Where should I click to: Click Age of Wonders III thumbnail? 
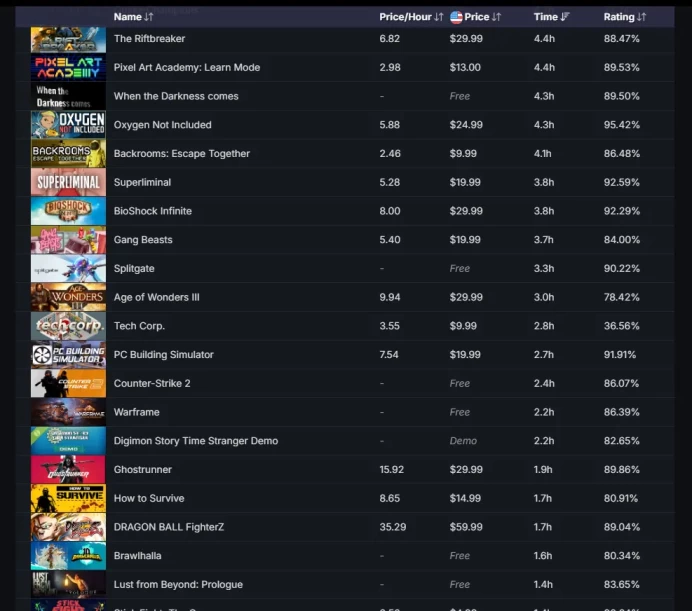[x=68, y=297]
